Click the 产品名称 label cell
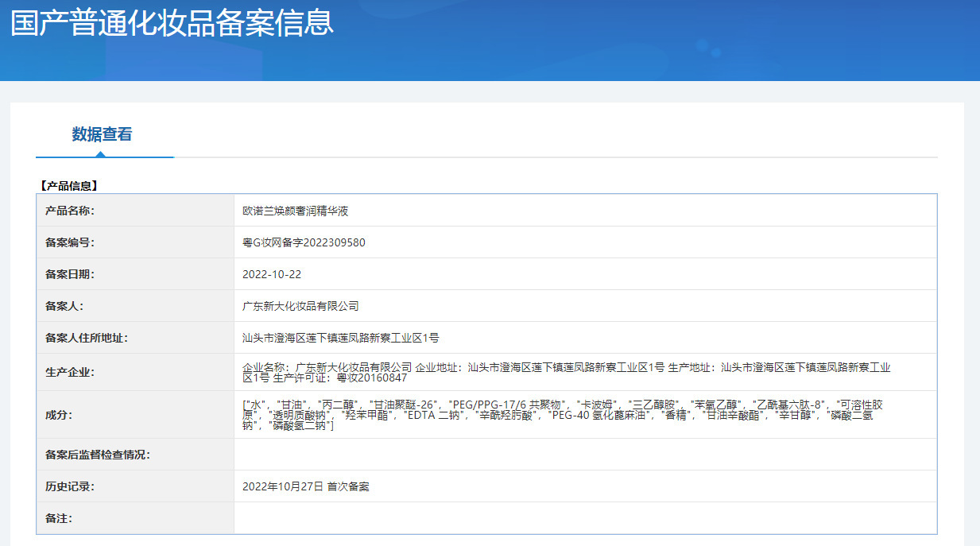Screen dimensions: 980x546 click(x=135, y=211)
